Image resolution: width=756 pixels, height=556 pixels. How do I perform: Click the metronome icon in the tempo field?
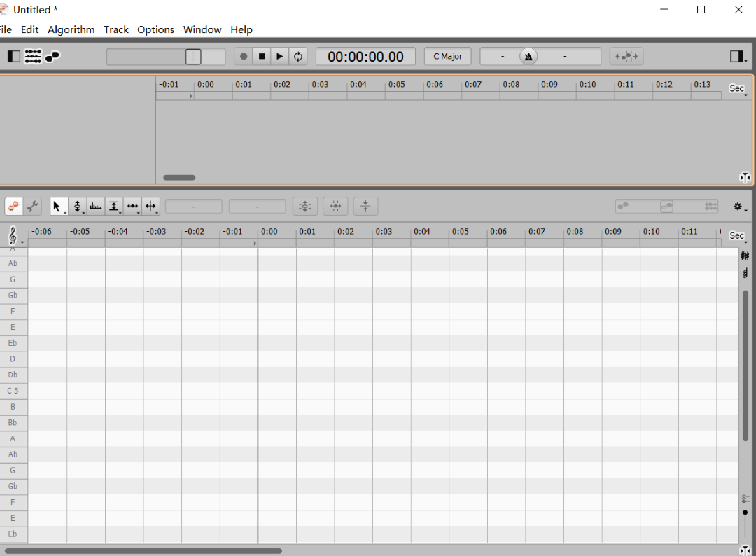pyautogui.click(x=528, y=56)
